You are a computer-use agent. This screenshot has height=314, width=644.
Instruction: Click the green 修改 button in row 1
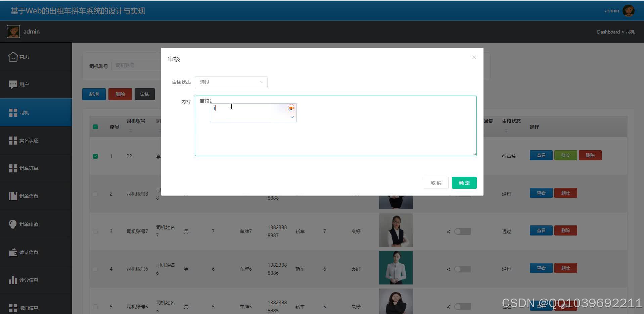tap(566, 155)
